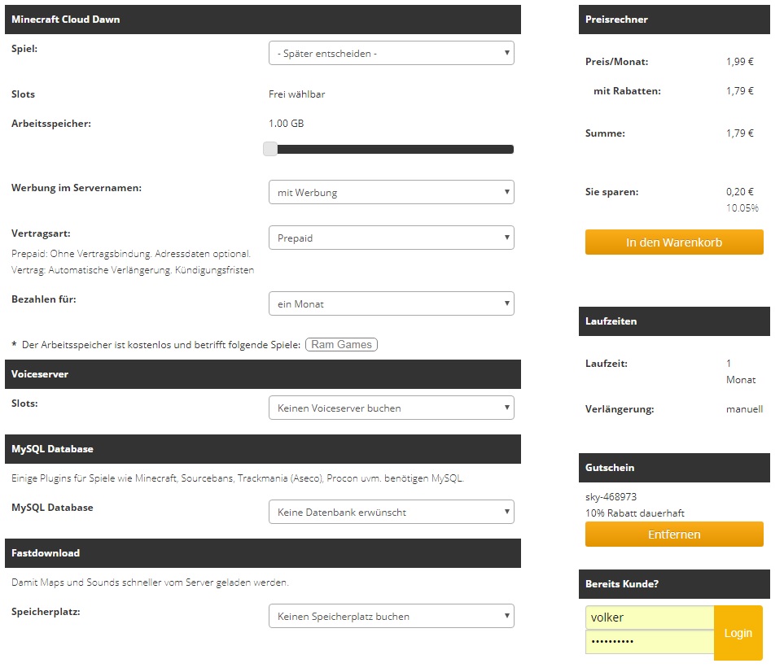Click the Preisrechner panel header
The width and height of the screenshot is (784, 672).
(674, 20)
